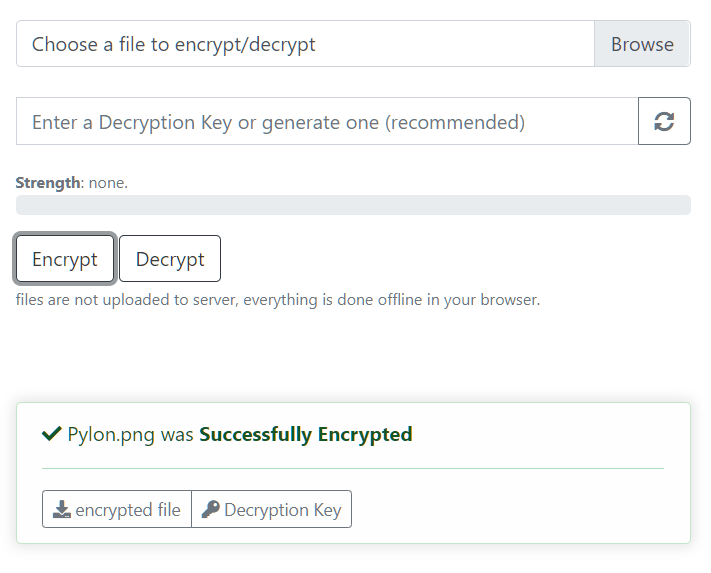Open the file picker with Browse
Image resolution: width=711 pixels, height=573 pixels.
tap(642, 44)
